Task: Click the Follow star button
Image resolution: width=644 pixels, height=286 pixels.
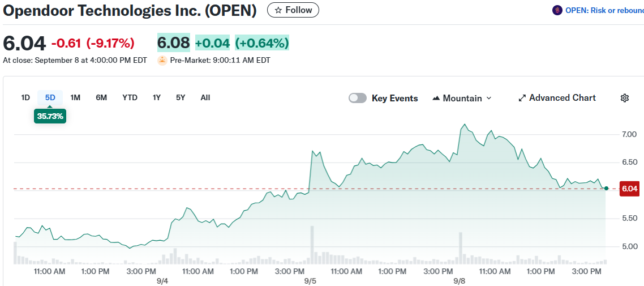Action: pos(293,10)
